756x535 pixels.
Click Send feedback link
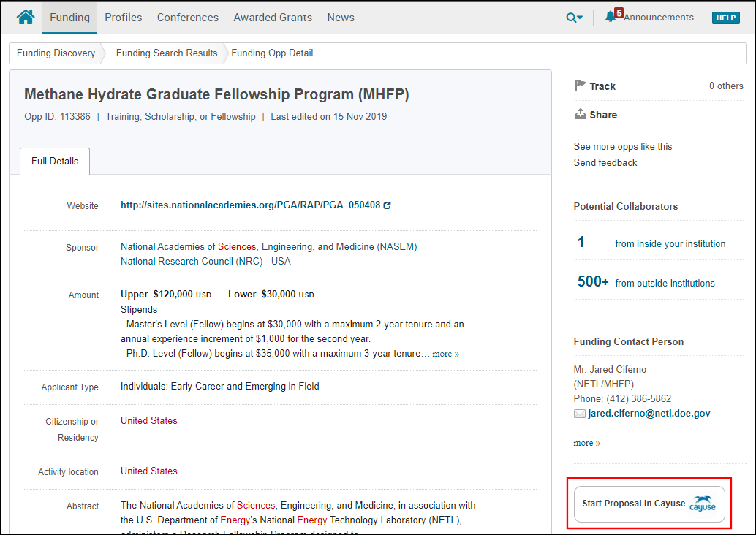(605, 162)
